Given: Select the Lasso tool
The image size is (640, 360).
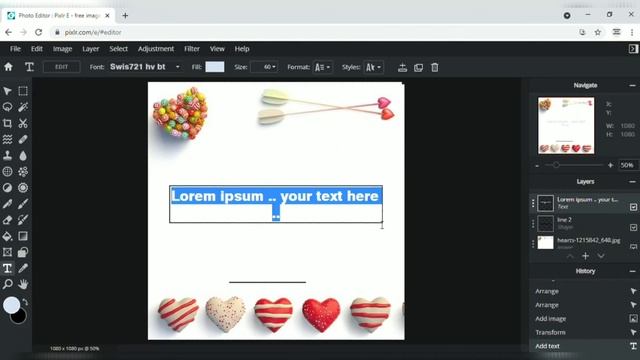Looking at the screenshot, I should tap(7, 107).
